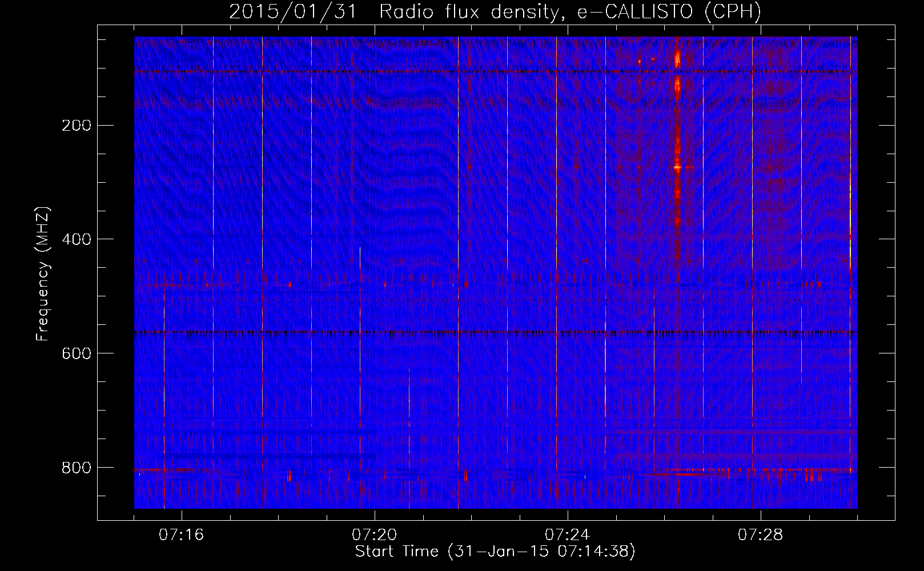The image size is (924, 571).
Task: Click the 'Frequency (MHZ)' axis label
Action: point(43,274)
